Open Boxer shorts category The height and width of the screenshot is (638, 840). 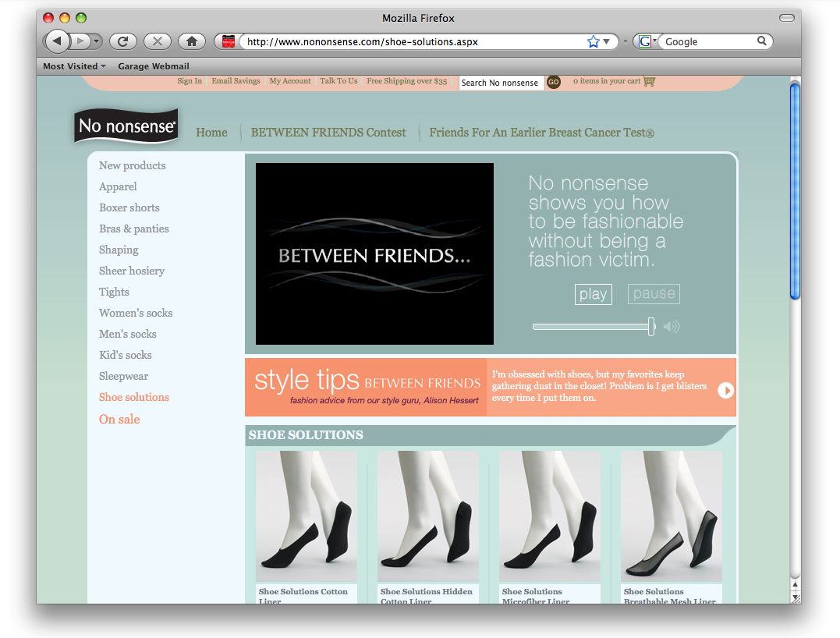point(129,207)
